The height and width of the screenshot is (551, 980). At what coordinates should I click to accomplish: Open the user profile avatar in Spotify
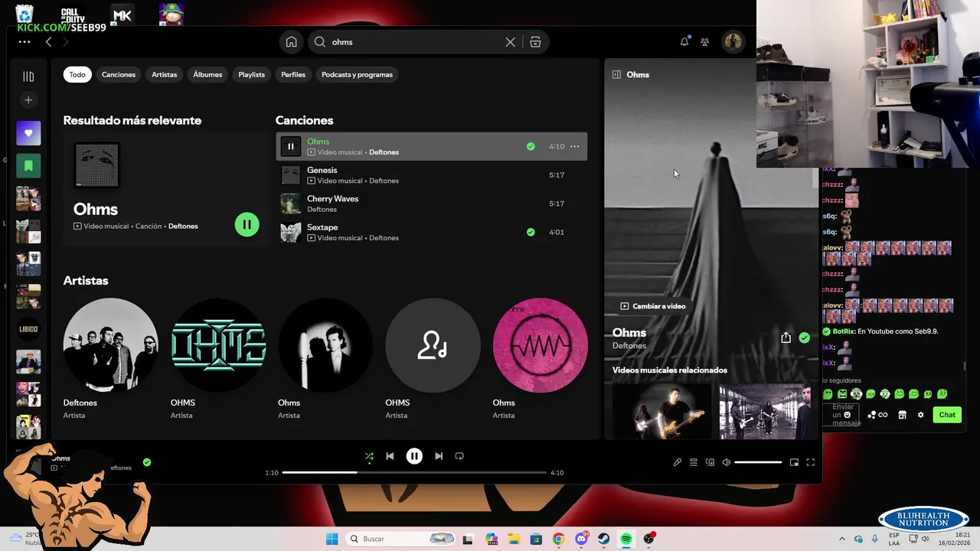tap(733, 42)
